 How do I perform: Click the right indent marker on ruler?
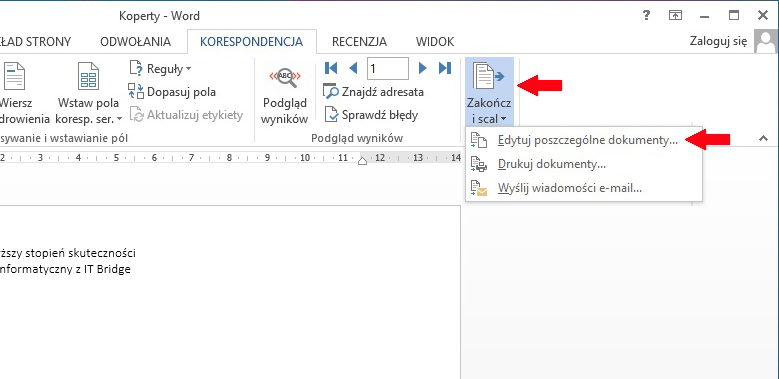pyautogui.click(x=363, y=160)
